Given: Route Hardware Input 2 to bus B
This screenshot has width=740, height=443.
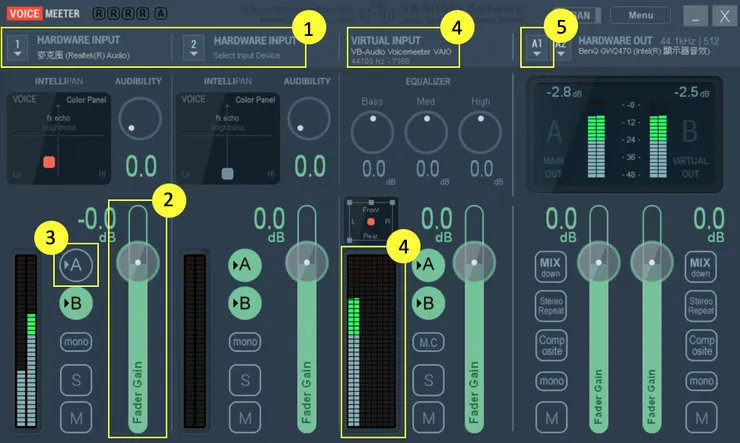Looking at the screenshot, I should [244, 303].
